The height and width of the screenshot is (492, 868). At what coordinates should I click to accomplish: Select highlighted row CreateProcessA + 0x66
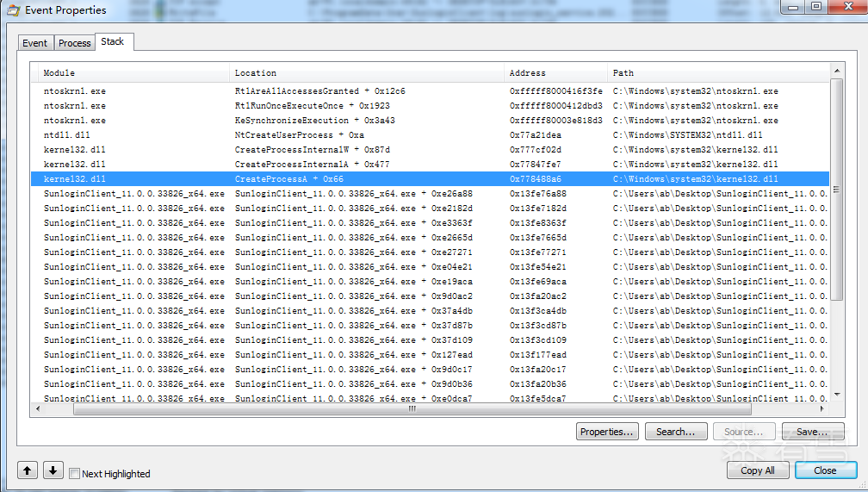(431, 179)
